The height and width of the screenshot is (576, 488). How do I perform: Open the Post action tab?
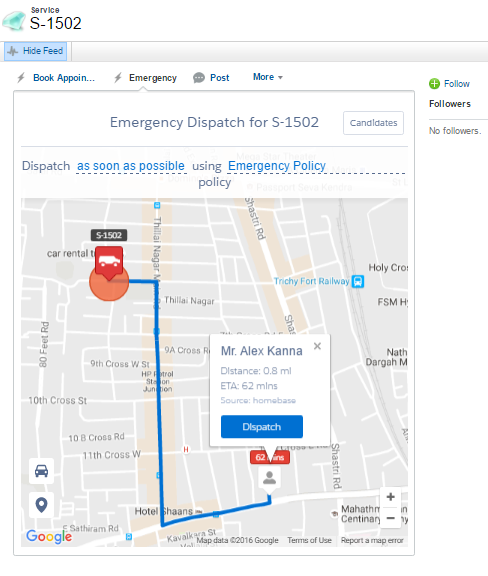(219, 78)
